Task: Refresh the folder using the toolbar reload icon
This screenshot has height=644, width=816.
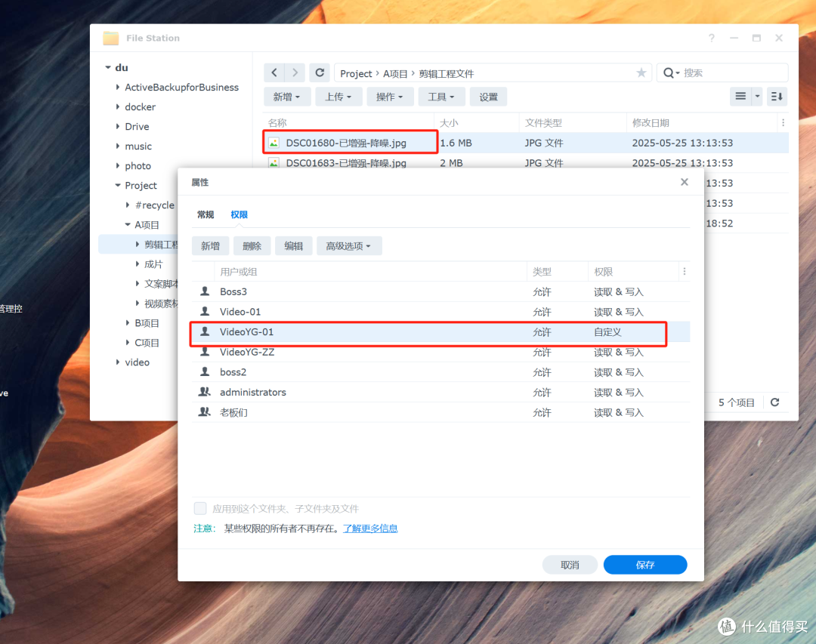Action: (x=320, y=72)
